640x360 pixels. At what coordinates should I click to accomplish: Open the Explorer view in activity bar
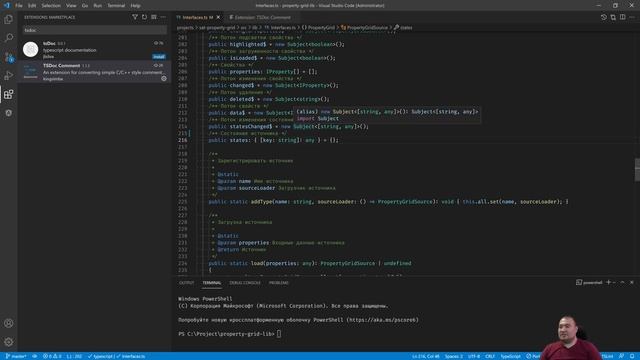9,19
